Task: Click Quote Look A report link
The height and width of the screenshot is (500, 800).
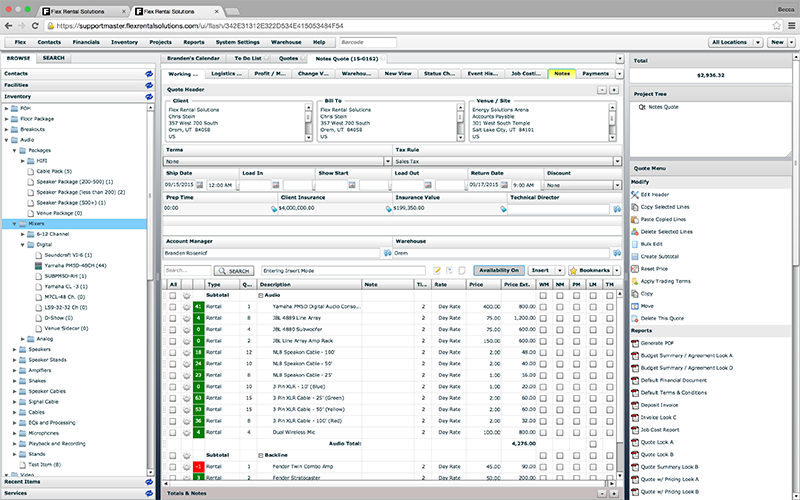Action: [657, 442]
